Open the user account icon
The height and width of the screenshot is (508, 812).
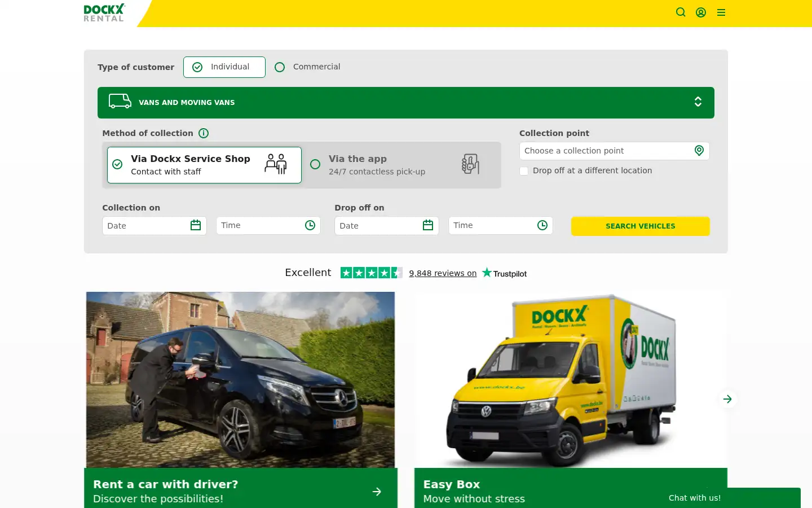[701, 12]
